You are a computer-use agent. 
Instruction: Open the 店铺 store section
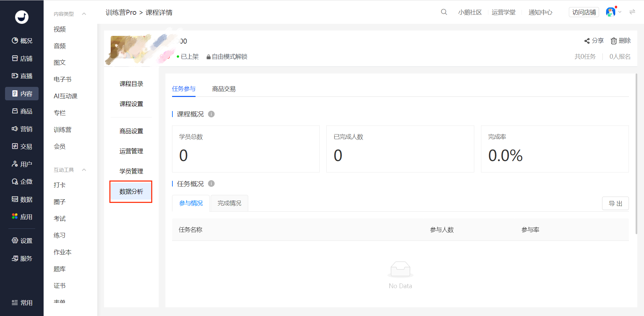(22, 58)
